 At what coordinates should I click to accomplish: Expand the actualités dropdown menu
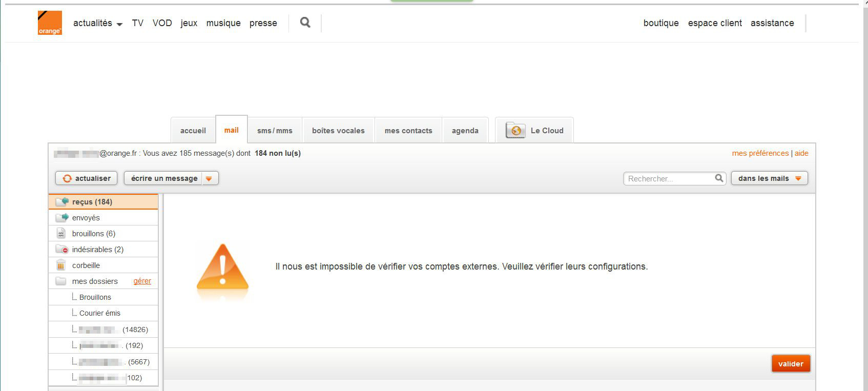(x=98, y=23)
